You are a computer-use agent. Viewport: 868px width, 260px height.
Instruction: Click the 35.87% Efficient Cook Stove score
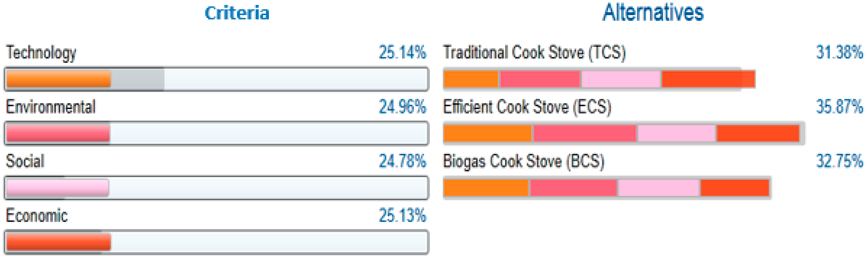pos(839,107)
